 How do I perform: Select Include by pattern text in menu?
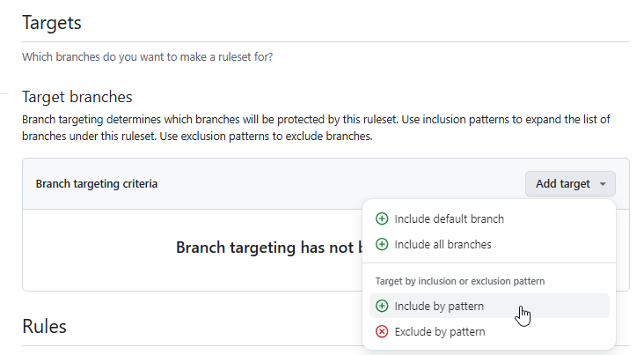[439, 306]
